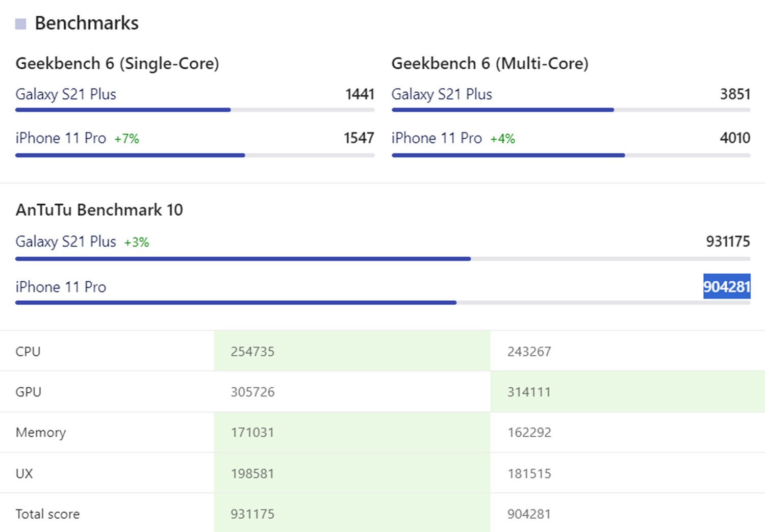Open Galaxy S21 Plus link under Multi-Core

pos(442,94)
